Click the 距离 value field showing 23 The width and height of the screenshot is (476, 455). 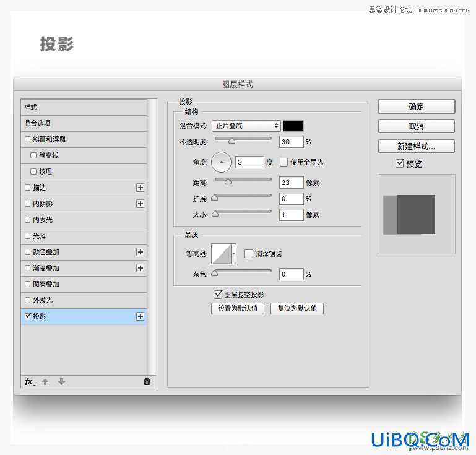[291, 183]
